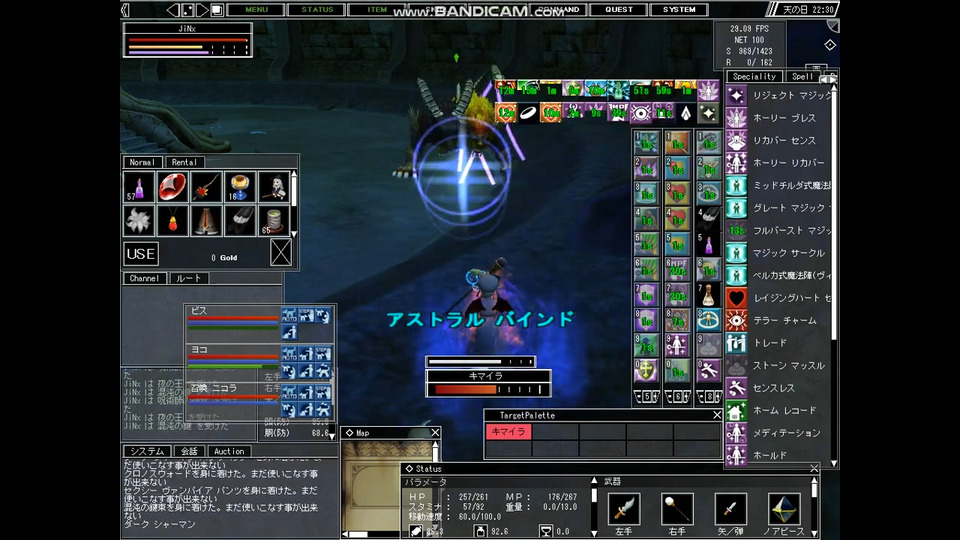Open the MENU tab in the top bar
The image size is (960, 540).
[257, 9]
